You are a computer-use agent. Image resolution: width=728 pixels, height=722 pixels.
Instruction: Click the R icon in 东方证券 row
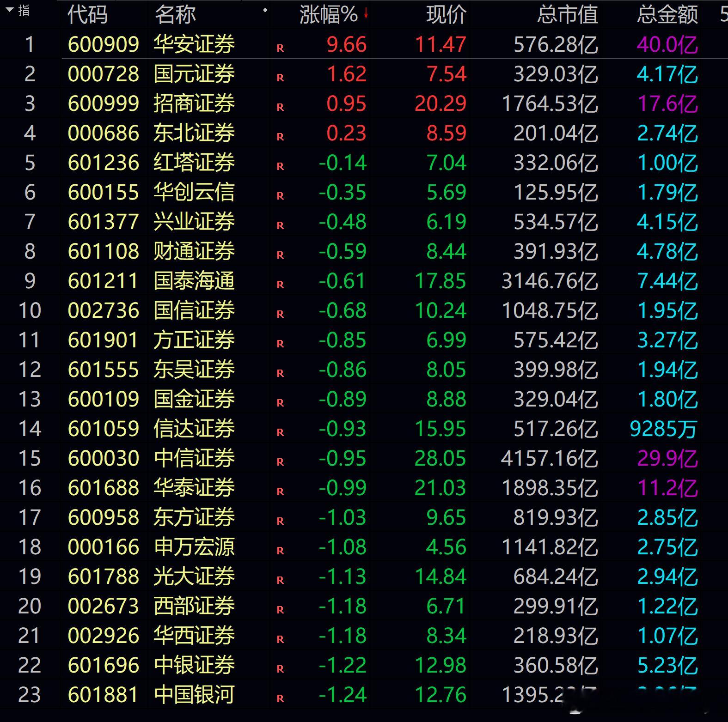pyautogui.click(x=280, y=521)
